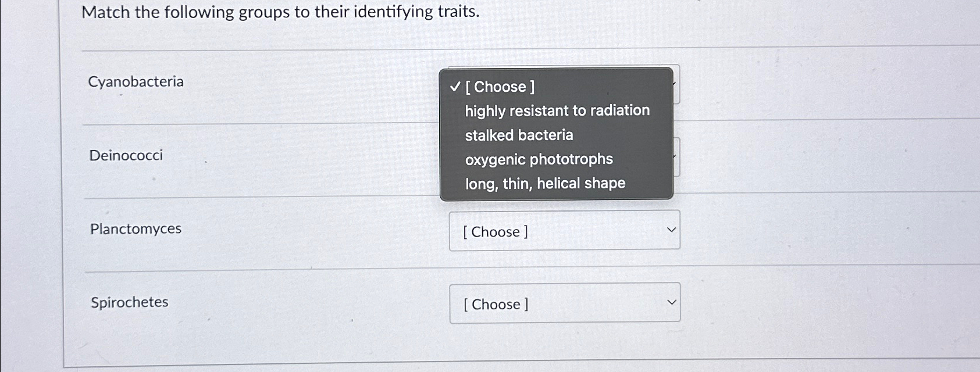Viewport: 980px width, 372px height.
Task: Click the Deinococci label
Action: tap(126, 155)
